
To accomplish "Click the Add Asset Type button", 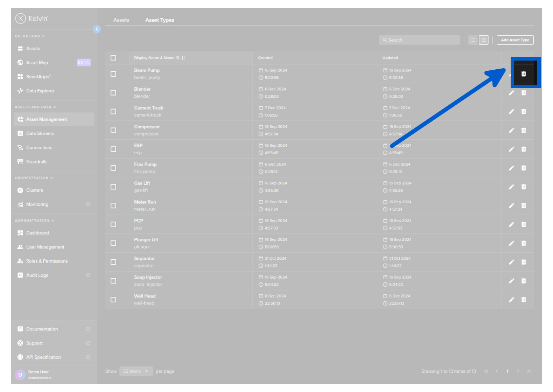I will 515,40.
